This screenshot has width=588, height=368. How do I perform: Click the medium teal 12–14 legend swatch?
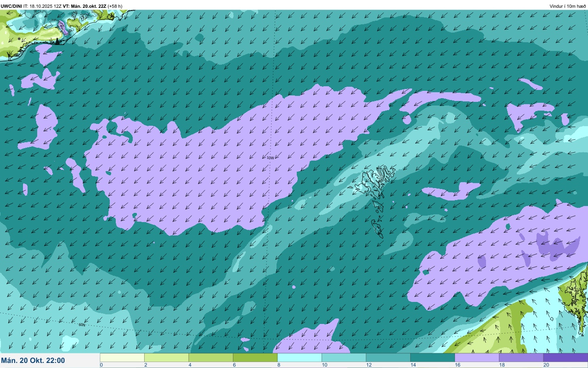(x=388, y=357)
